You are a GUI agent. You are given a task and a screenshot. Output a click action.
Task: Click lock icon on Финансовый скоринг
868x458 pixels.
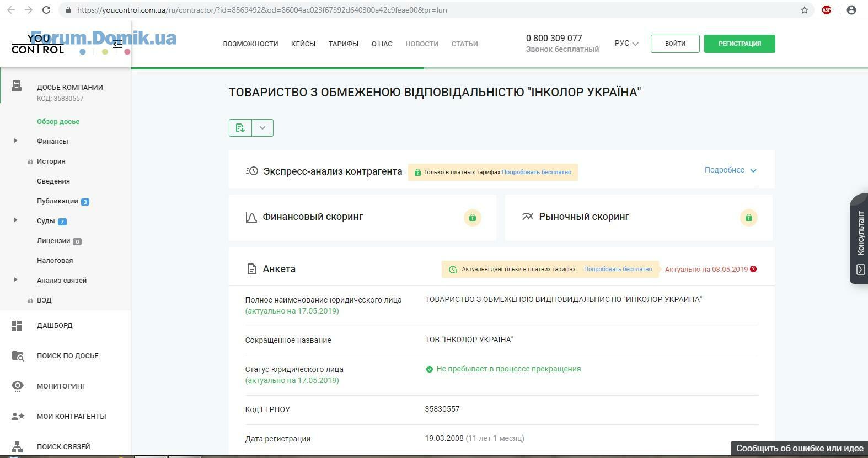[x=473, y=218]
